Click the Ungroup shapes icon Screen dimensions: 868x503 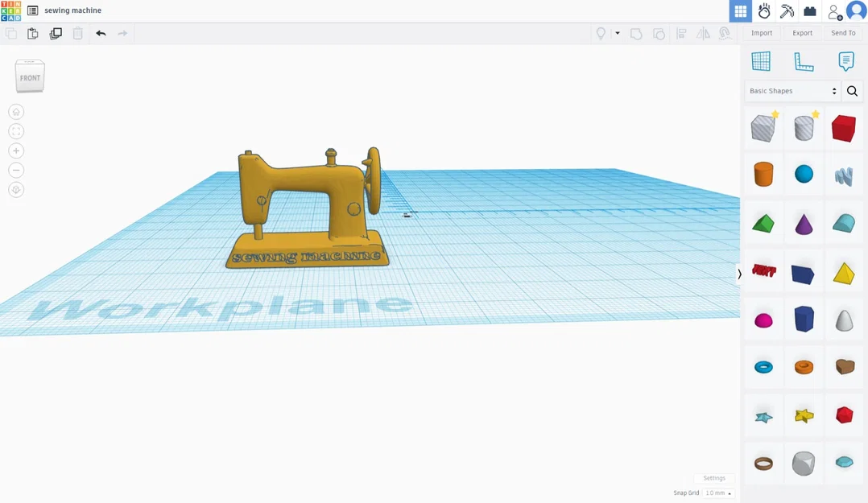click(659, 34)
